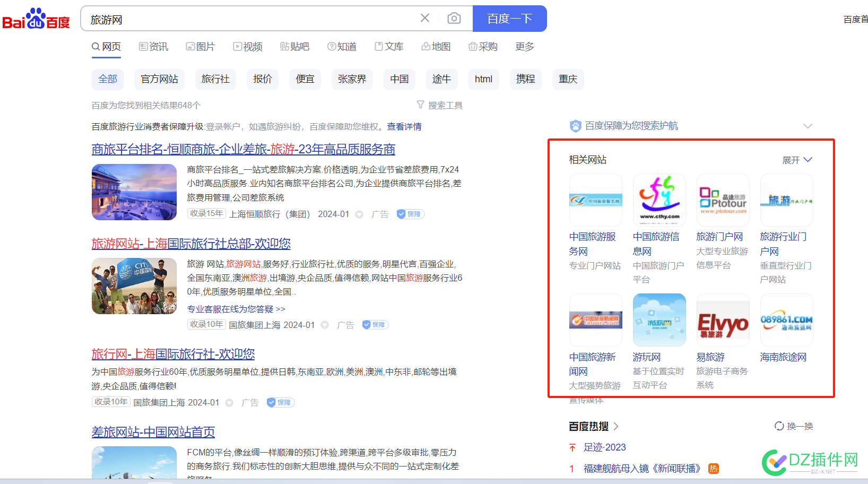The height and width of the screenshot is (484, 868).
Task: Click the 089861.com 海南旅途网 logo
Action: point(787,320)
